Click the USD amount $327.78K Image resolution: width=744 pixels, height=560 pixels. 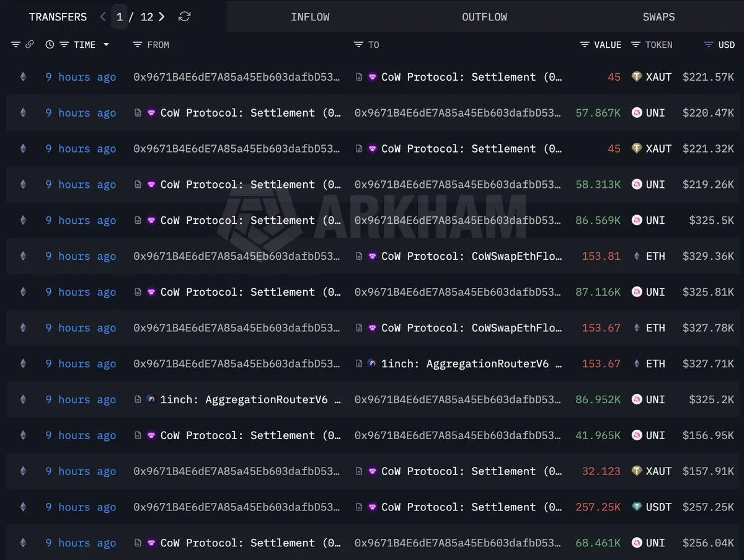point(708,328)
